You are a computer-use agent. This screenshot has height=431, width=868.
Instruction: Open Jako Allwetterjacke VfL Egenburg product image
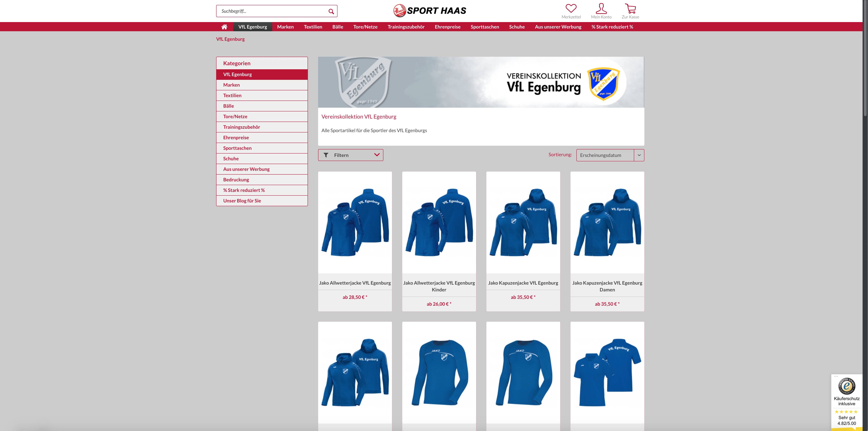pos(355,223)
